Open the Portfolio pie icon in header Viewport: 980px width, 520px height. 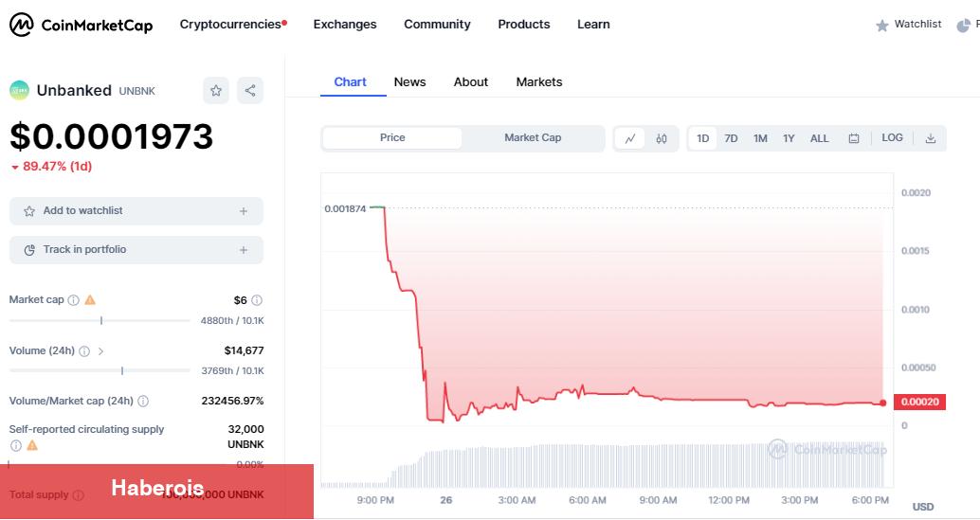pos(963,26)
